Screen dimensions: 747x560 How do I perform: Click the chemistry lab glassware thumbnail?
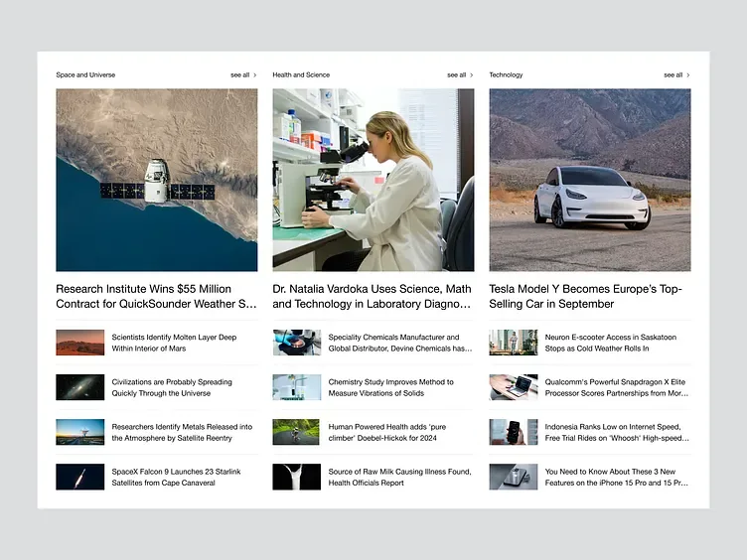[x=297, y=387]
